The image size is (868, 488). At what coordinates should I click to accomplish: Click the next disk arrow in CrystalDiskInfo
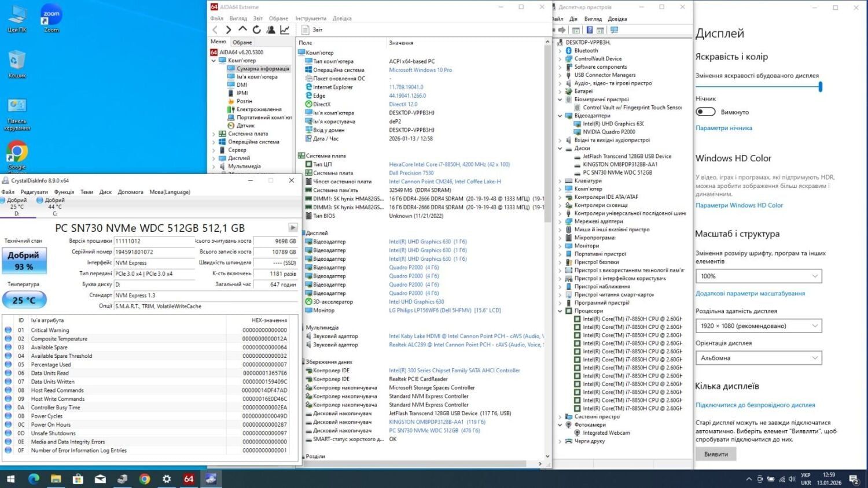(293, 228)
